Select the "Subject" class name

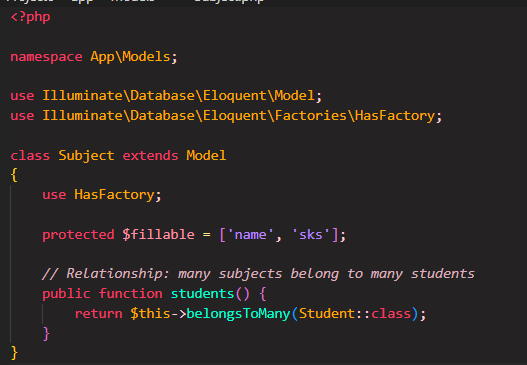point(86,156)
